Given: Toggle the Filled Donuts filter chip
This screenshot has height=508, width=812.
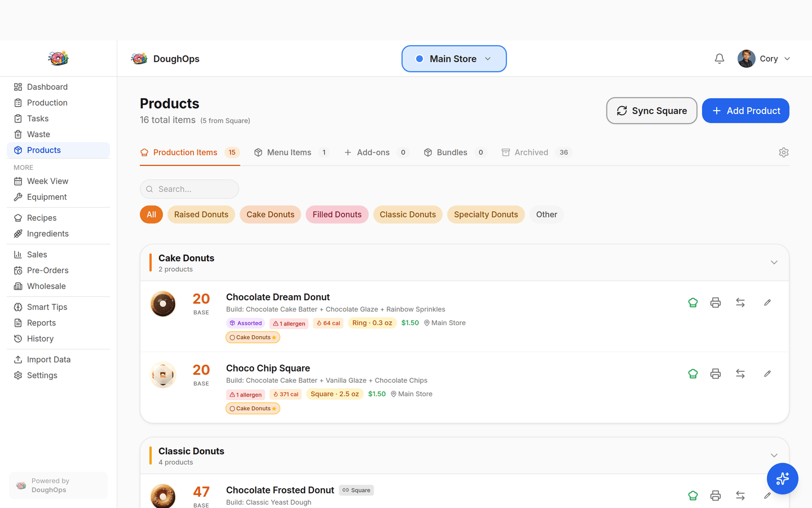Looking at the screenshot, I should pos(337,214).
